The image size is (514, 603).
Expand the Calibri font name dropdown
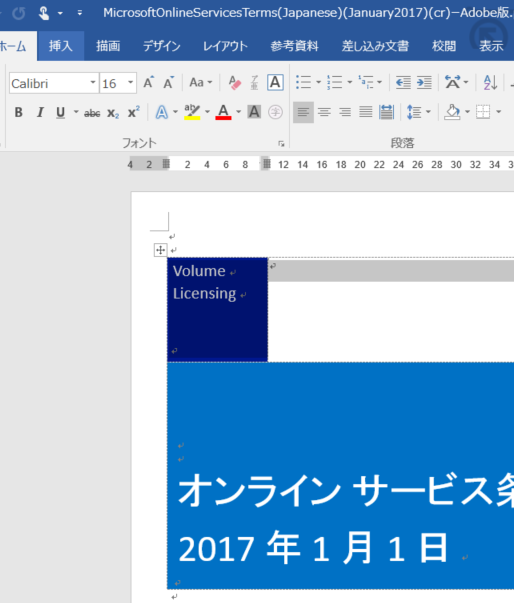coord(93,82)
